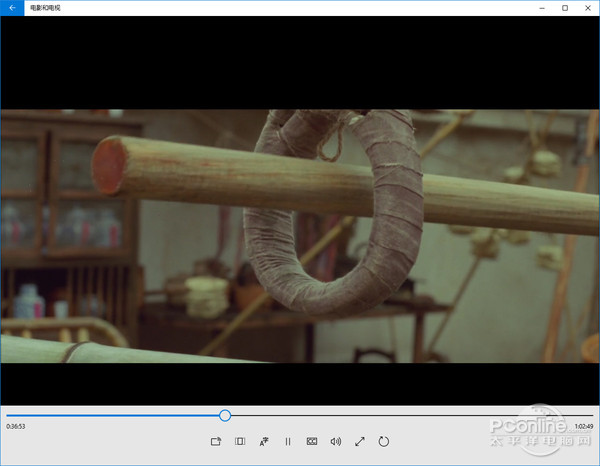600x466 pixels.
Task: Open subtitles and audio language menu
Action: point(264,442)
